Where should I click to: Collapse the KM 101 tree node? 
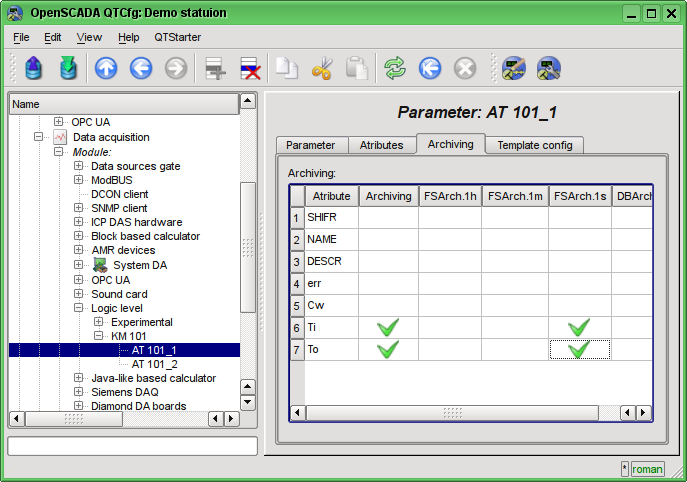[99, 336]
